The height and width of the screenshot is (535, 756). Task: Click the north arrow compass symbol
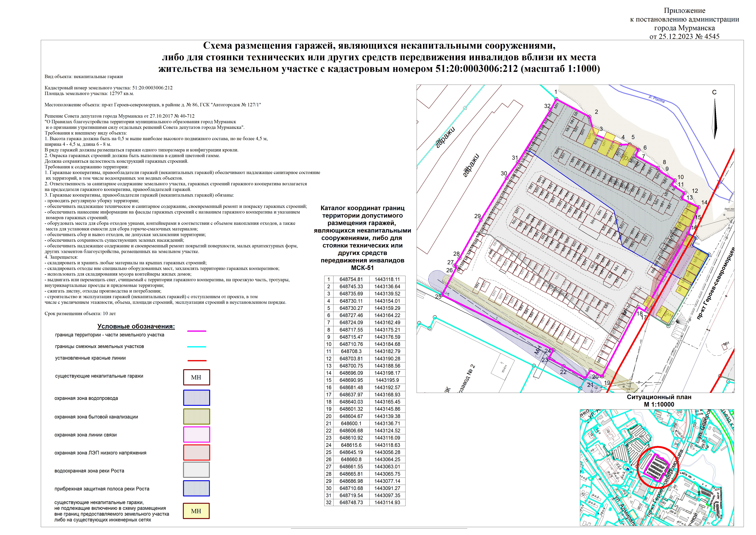click(715, 119)
